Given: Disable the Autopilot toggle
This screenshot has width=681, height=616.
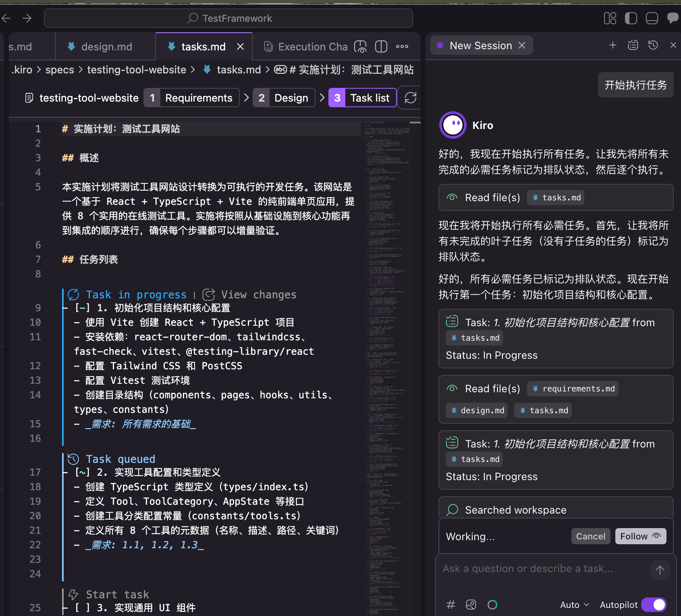Looking at the screenshot, I should pyautogui.click(x=653, y=604).
